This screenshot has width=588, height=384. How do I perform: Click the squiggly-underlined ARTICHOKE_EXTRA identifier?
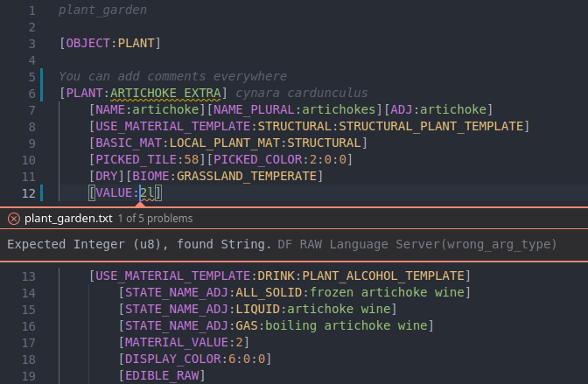tap(165, 94)
